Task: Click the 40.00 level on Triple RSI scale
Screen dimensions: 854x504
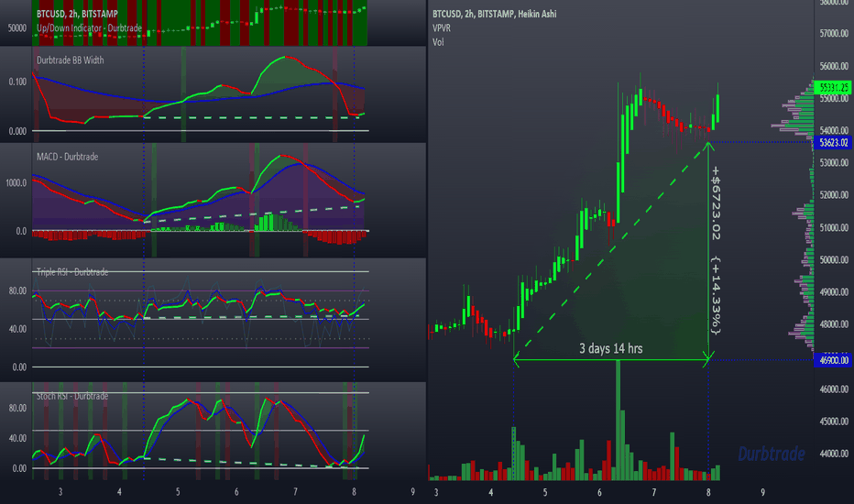Action: click(17, 329)
